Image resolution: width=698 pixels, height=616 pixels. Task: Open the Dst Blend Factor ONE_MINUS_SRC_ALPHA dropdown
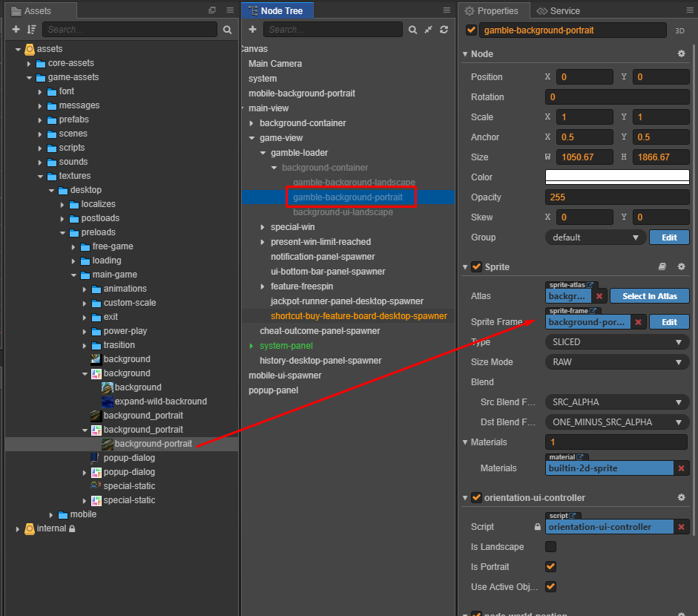pos(617,422)
